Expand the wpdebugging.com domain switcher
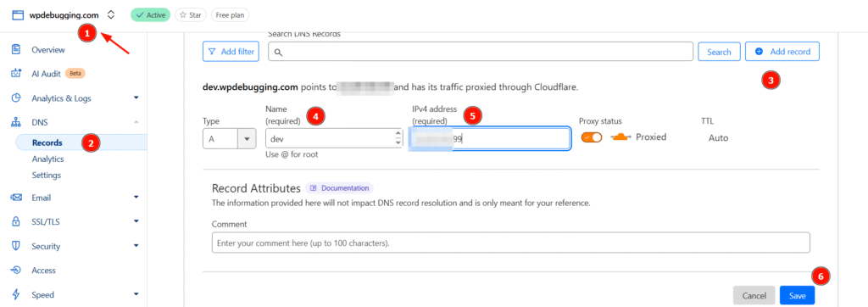This screenshot has height=307, width=868. [x=111, y=15]
